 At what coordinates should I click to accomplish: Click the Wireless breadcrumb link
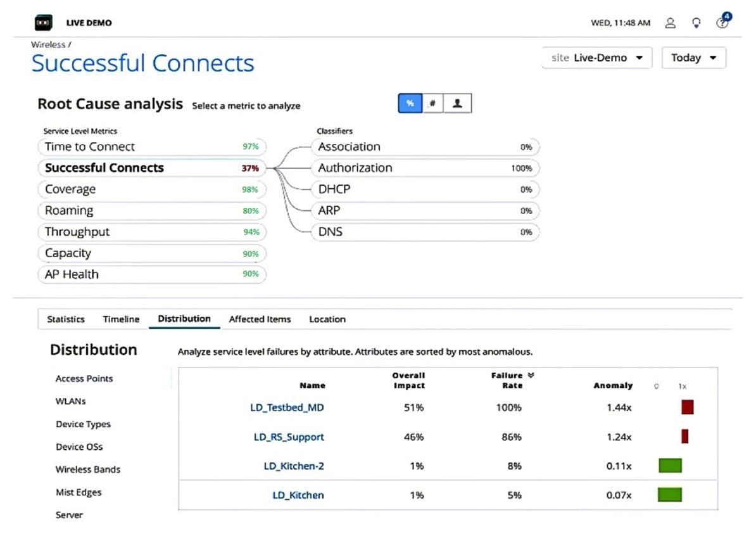click(x=48, y=44)
